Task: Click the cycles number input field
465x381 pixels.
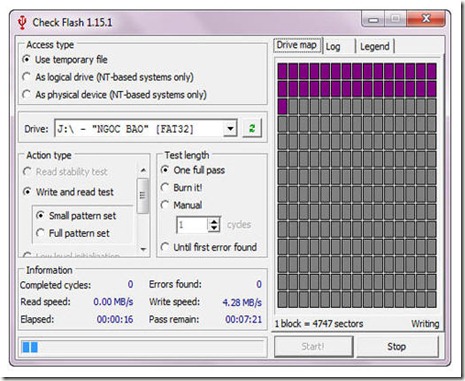Action: [x=192, y=225]
